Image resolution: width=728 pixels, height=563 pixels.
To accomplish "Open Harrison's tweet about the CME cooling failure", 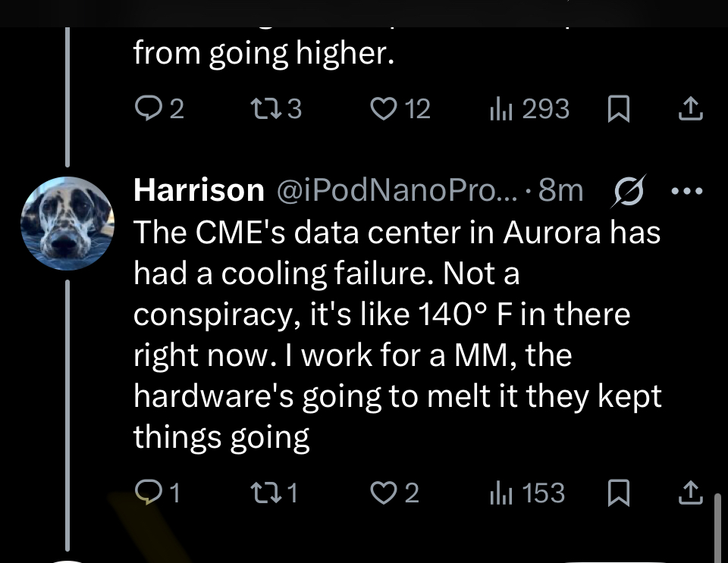I will 394,333.
